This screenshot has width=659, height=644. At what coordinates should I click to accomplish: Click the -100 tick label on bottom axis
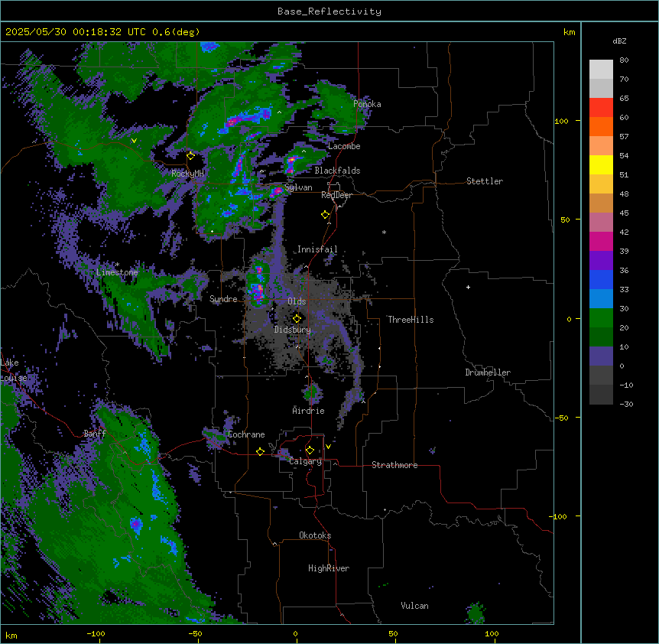[96, 633]
